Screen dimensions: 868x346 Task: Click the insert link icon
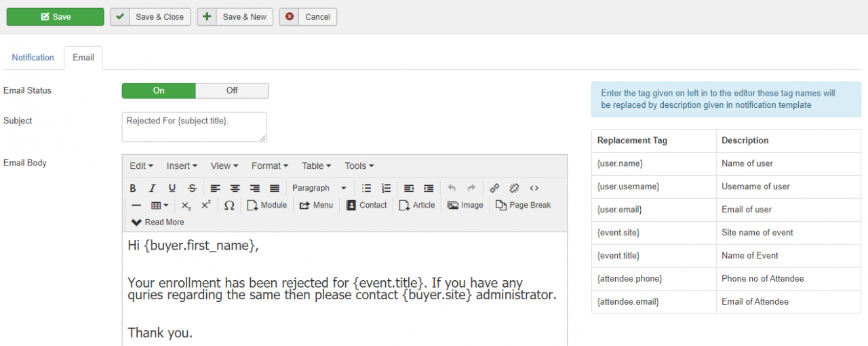click(x=494, y=188)
